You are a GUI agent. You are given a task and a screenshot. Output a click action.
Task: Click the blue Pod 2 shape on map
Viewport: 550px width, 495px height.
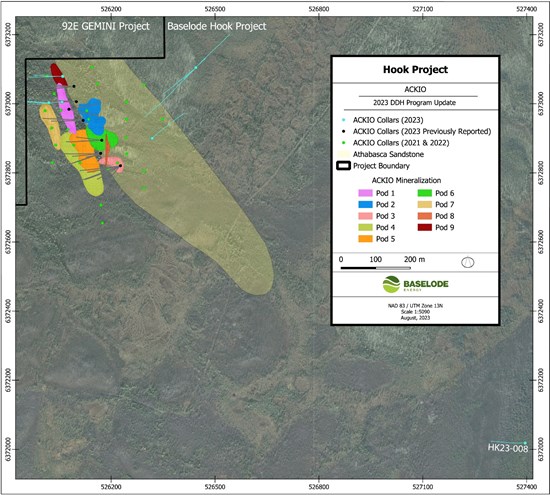pyautogui.click(x=93, y=116)
